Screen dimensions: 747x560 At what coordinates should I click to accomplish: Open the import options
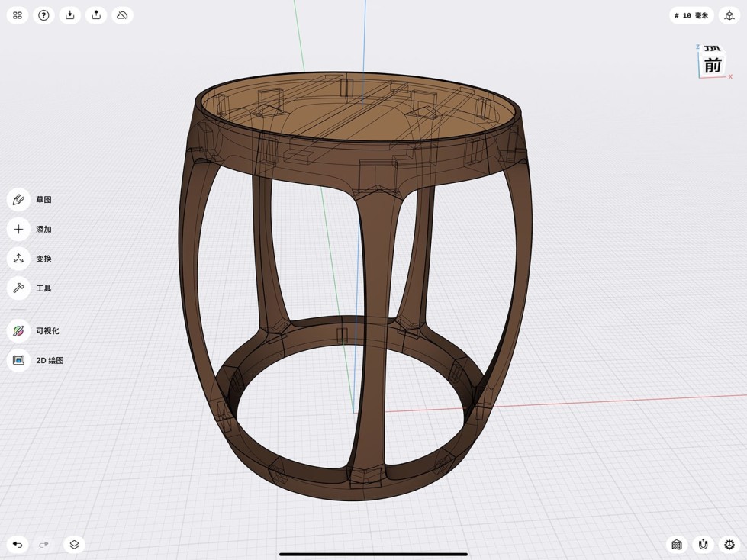69,14
